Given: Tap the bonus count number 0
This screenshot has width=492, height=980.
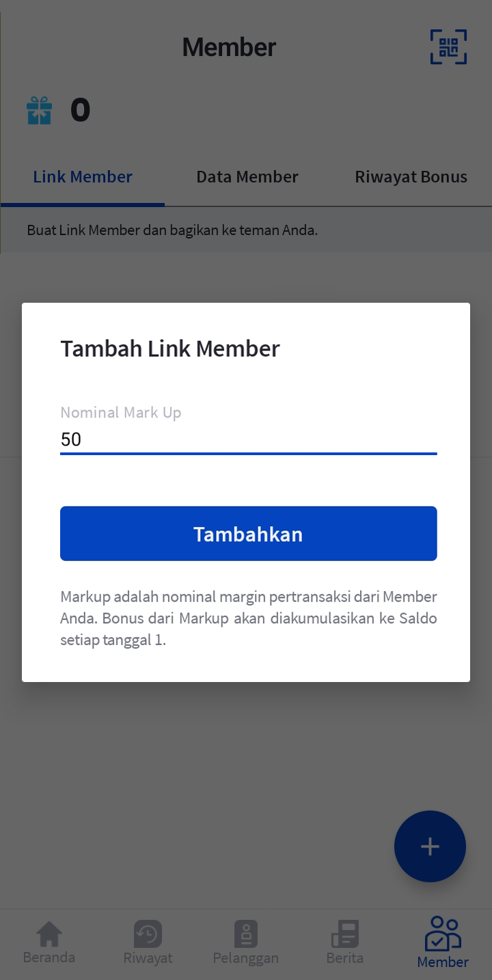Looking at the screenshot, I should [80, 111].
